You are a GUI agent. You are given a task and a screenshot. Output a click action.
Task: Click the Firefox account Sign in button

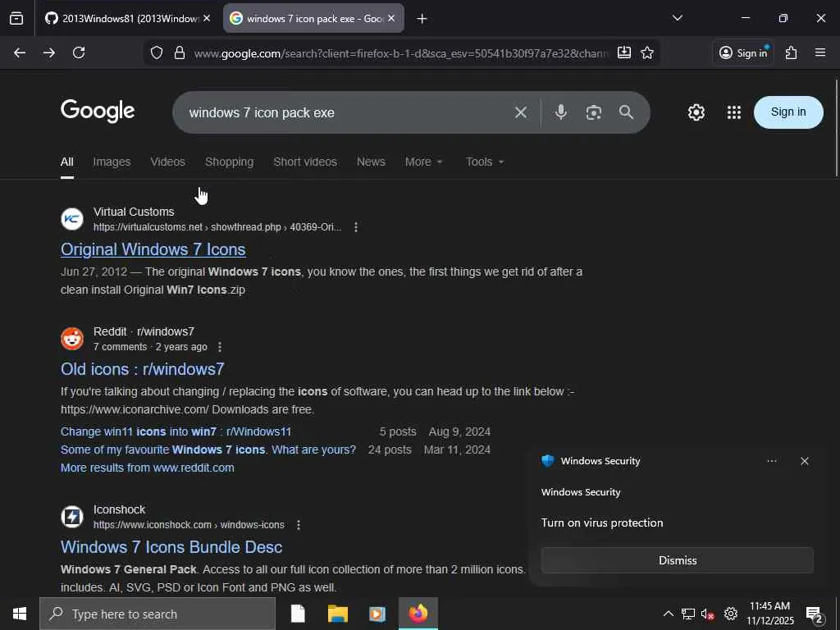(743, 52)
